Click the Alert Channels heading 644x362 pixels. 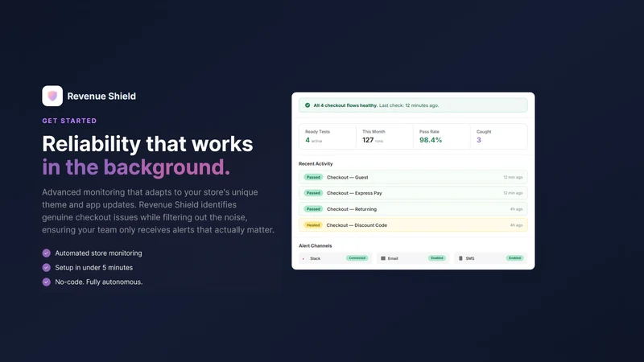315,246
